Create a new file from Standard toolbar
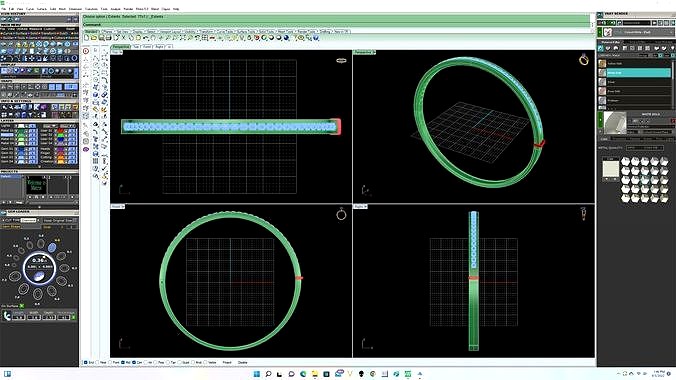Viewport: 676px width, 380px height. click(87, 38)
